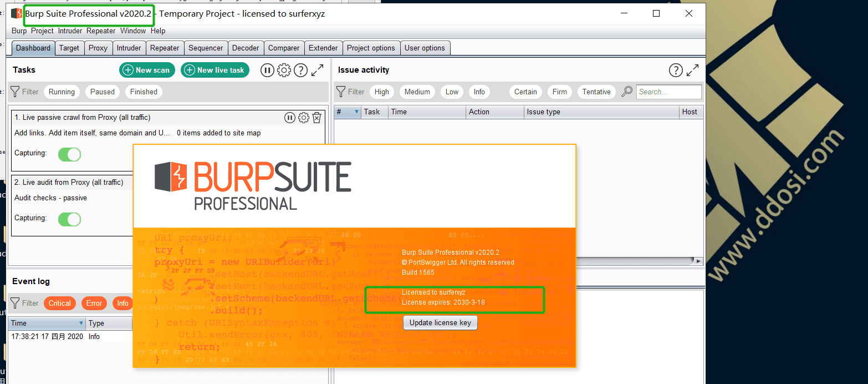Focus the Issue activity search field
The height and width of the screenshot is (384, 868).
click(x=669, y=92)
